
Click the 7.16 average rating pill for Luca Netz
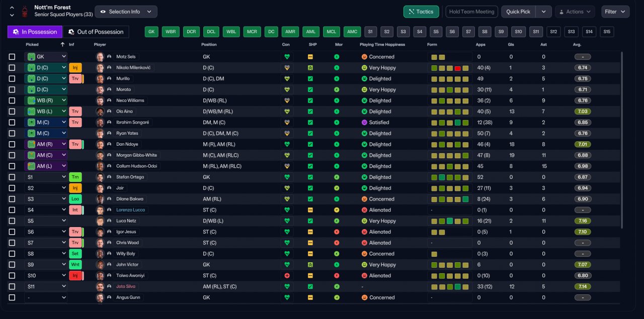(583, 221)
